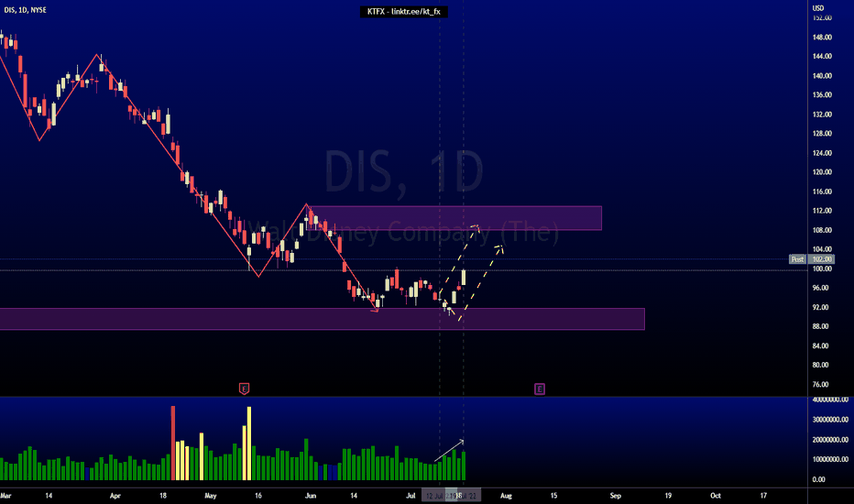Click the May date label
This screenshot has height=504, width=854.
[210, 496]
